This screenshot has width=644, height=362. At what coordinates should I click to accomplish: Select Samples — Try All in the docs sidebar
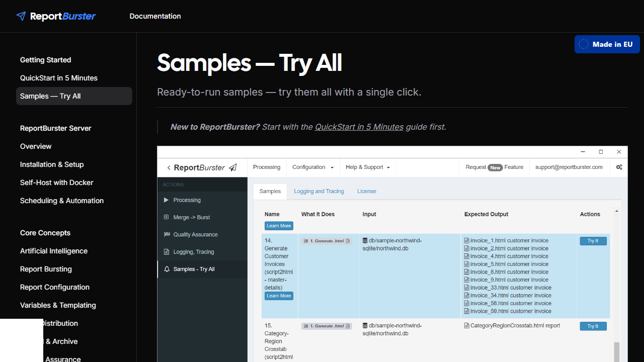pos(74,96)
